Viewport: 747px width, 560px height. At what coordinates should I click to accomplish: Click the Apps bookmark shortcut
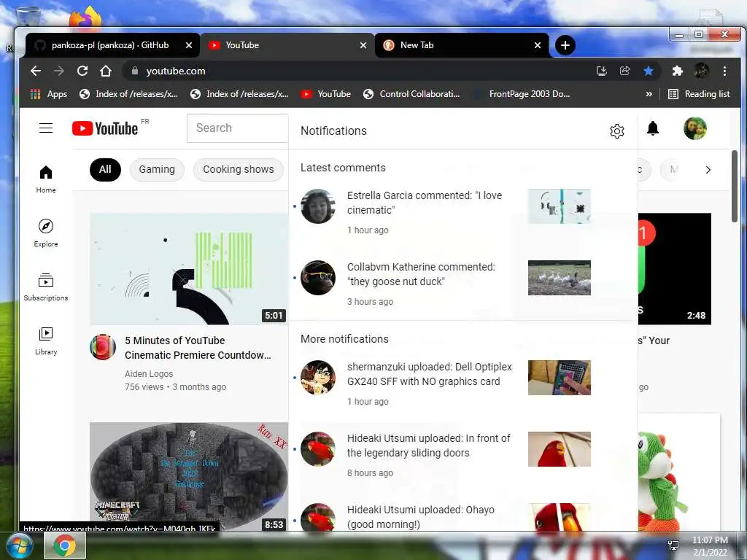(x=49, y=94)
